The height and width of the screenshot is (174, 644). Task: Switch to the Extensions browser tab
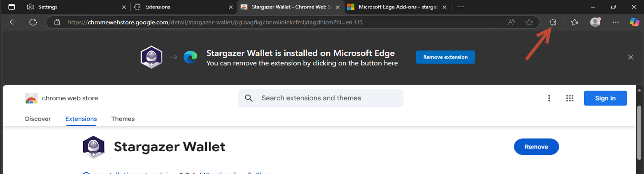click(183, 7)
